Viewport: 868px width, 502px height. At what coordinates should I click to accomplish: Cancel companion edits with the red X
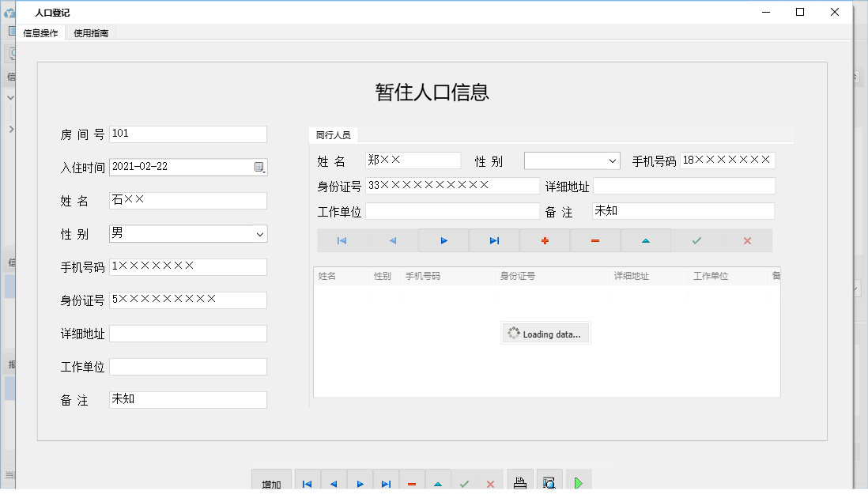[x=747, y=240]
